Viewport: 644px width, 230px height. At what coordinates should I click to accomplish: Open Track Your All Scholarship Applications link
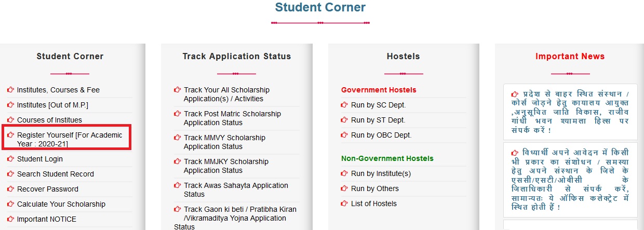pos(226,94)
